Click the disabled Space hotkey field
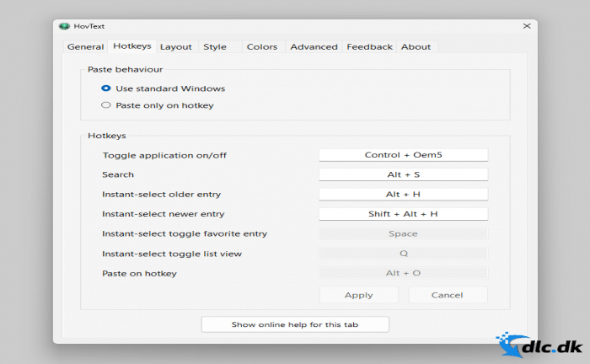The image size is (590, 364). click(x=404, y=233)
